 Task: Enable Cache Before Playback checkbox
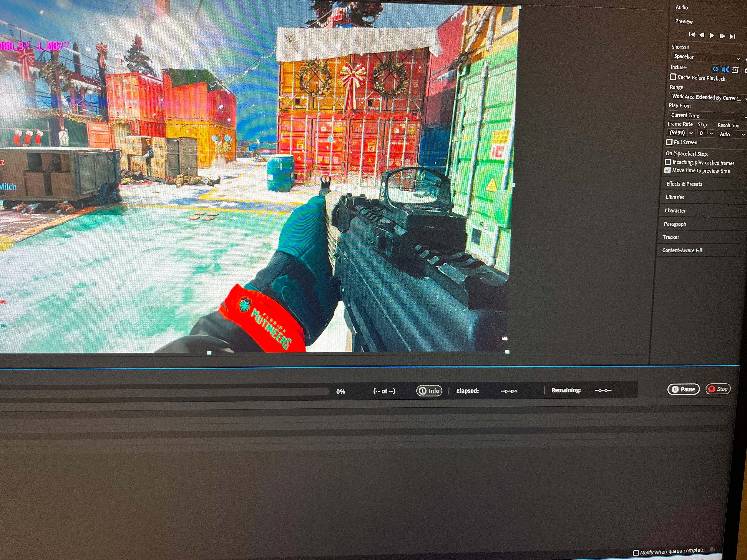coord(673,77)
